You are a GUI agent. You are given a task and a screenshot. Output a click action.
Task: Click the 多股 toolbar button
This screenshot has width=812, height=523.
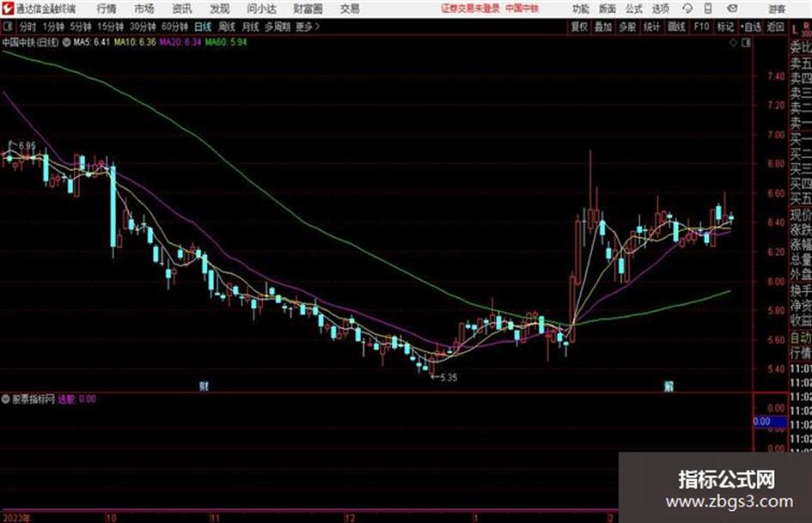[x=627, y=27]
